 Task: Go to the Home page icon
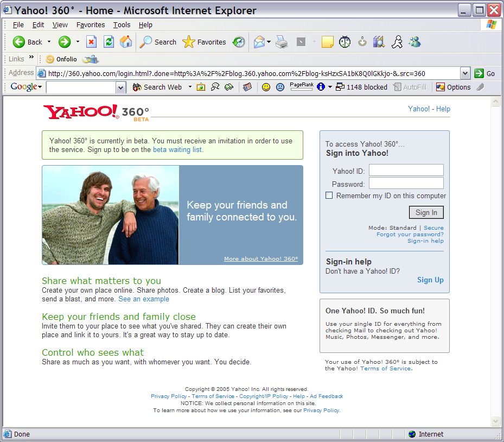pos(125,42)
